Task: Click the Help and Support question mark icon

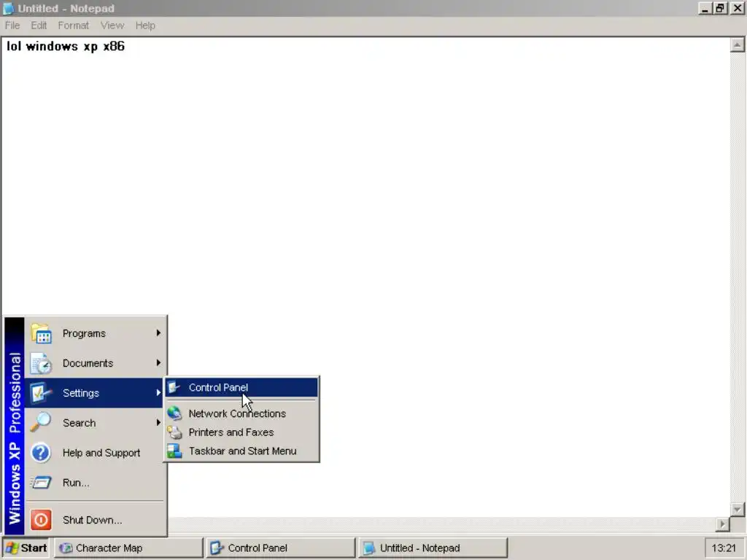Action: click(42, 453)
